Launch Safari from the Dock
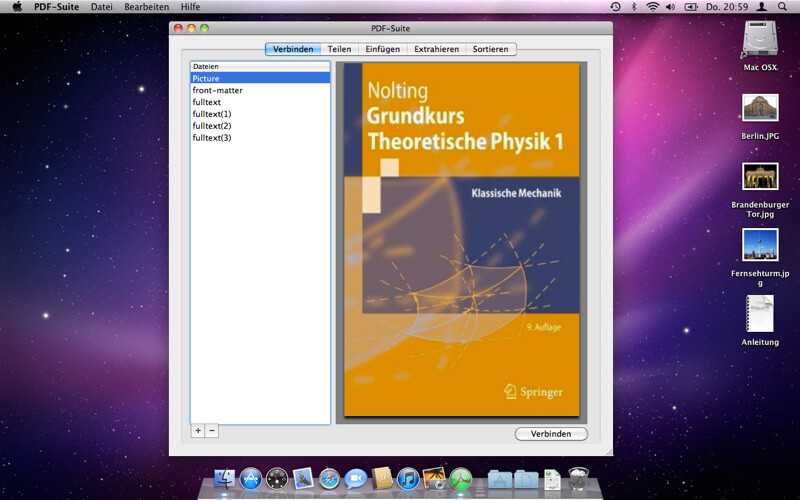The height and width of the screenshot is (500, 800). [x=330, y=479]
